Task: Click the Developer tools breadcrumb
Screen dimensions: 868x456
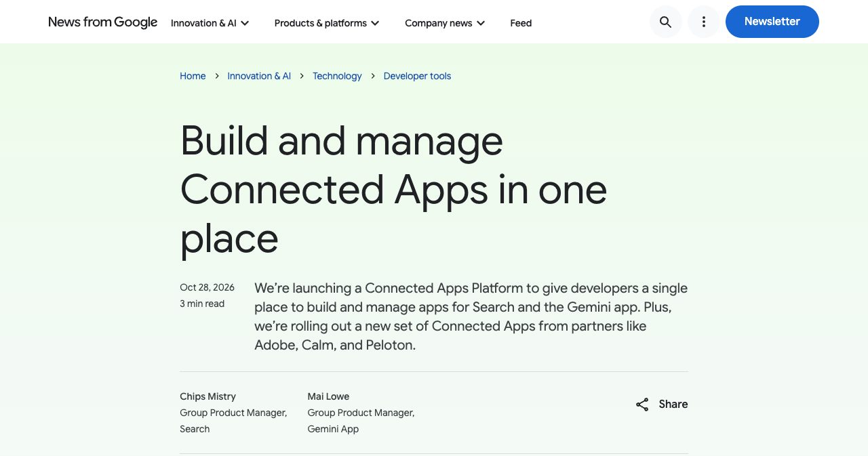Action: tap(417, 76)
